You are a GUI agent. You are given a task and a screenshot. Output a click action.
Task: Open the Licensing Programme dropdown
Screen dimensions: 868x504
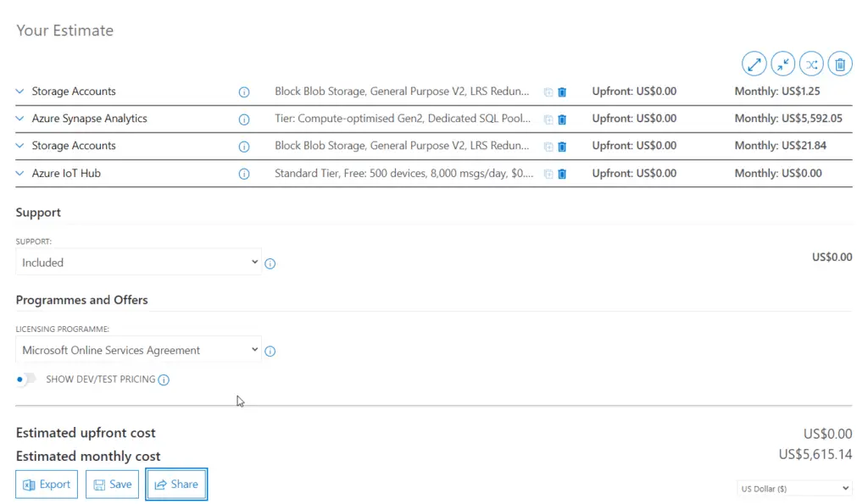point(137,350)
